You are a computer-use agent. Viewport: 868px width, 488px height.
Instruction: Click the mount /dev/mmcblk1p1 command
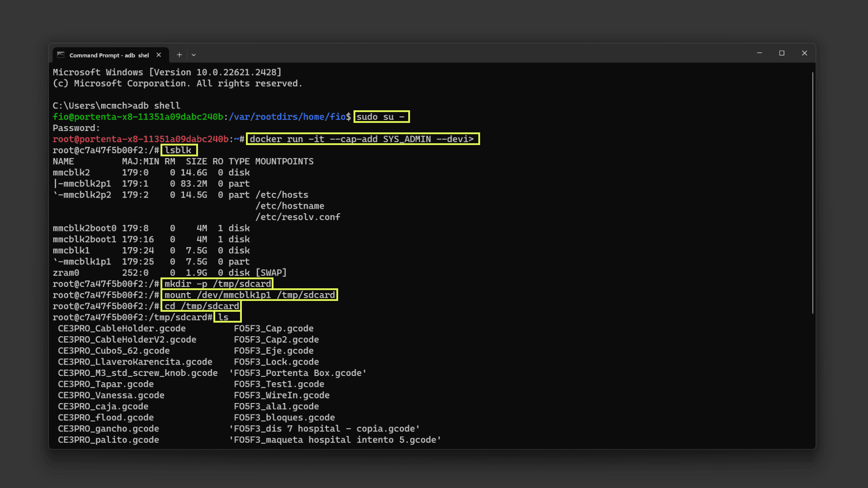249,295
